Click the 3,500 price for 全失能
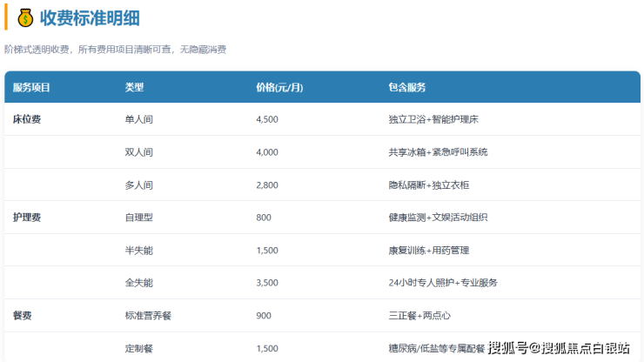The height and width of the screenshot is (362, 644). click(x=267, y=283)
